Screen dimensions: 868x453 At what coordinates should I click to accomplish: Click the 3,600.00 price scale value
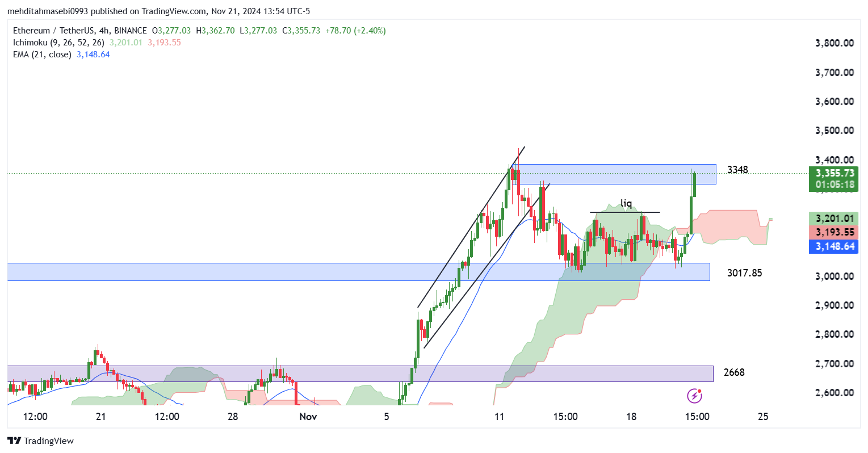pos(835,102)
